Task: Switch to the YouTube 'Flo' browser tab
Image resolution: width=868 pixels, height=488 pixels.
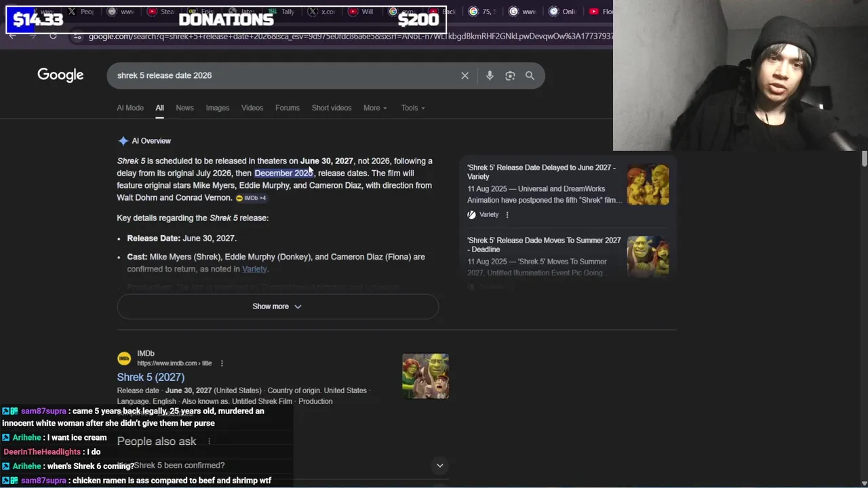Action: click(601, 12)
